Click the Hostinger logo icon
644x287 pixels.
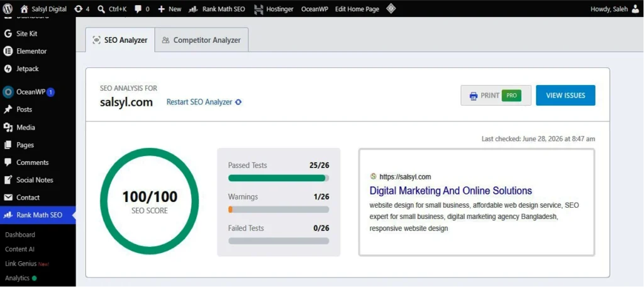[x=258, y=9]
